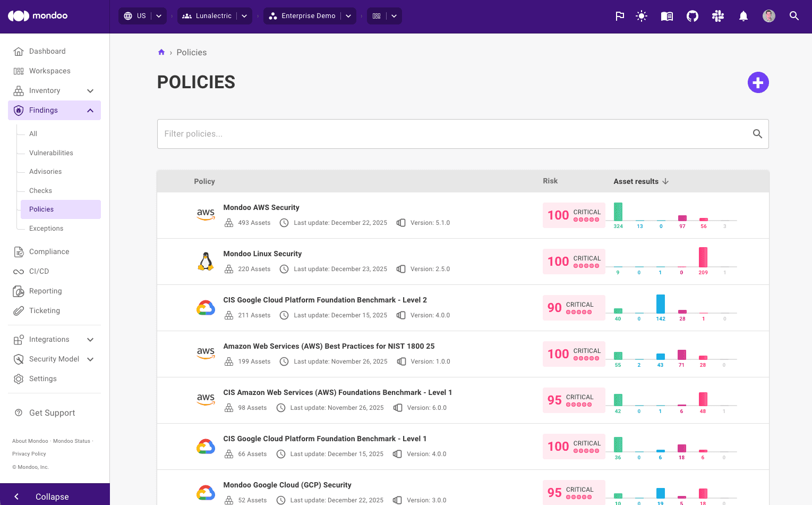Open the Compliance section in the sidebar
This screenshot has width=812, height=505.
pyautogui.click(x=49, y=251)
